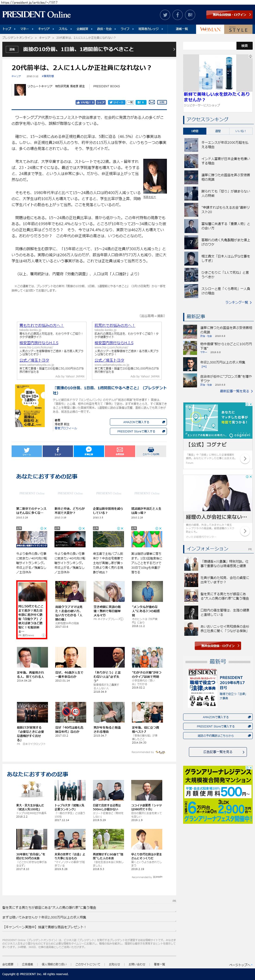
Task: Click the 会社概要 footer link
Action: coord(8,964)
